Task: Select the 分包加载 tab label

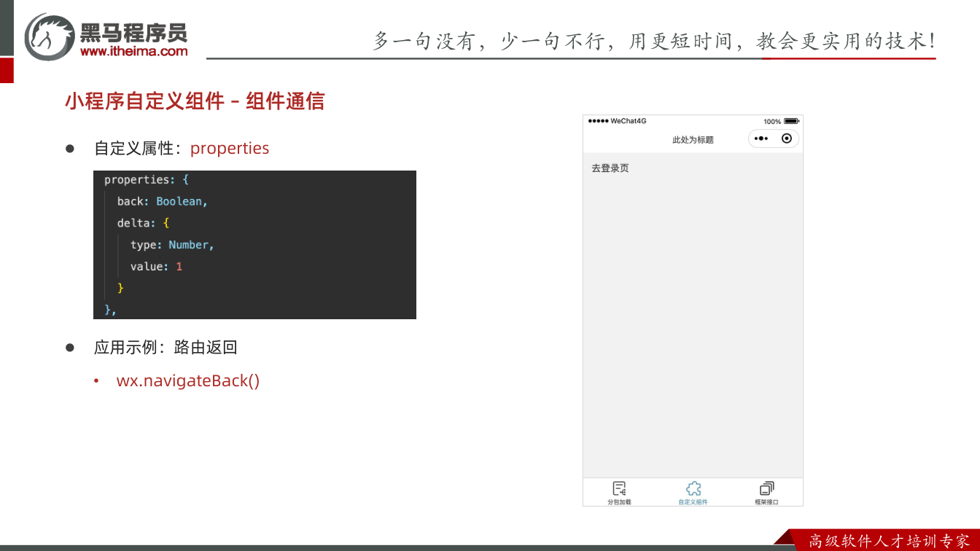Action: [x=620, y=501]
